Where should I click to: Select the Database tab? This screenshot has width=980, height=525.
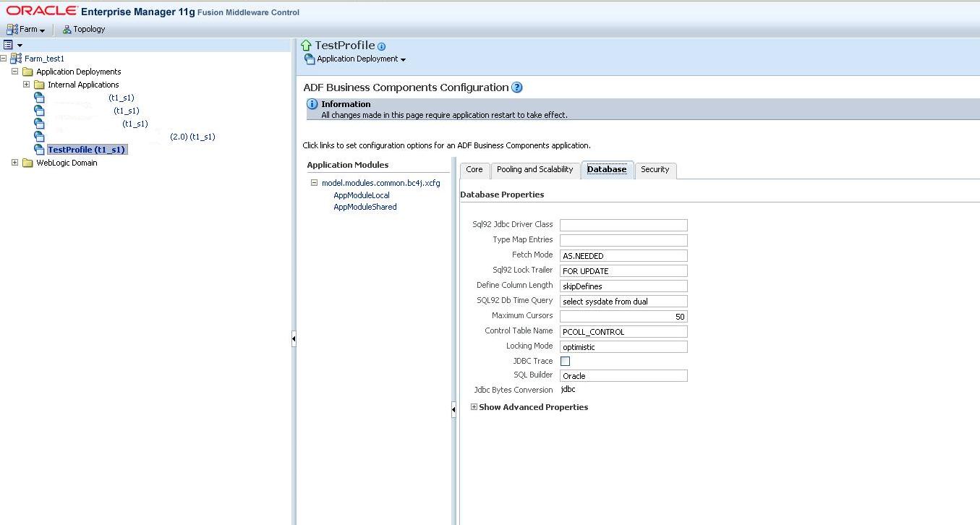point(607,170)
